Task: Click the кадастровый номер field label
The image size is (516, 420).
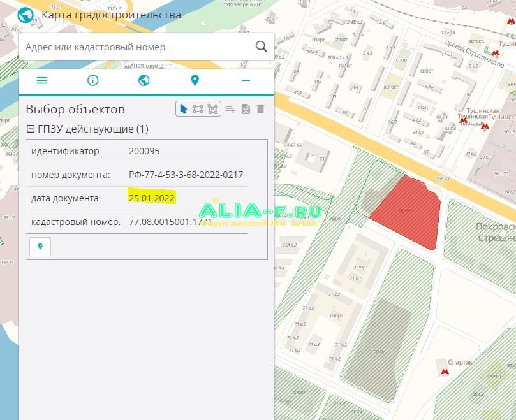Action: [x=76, y=222]
